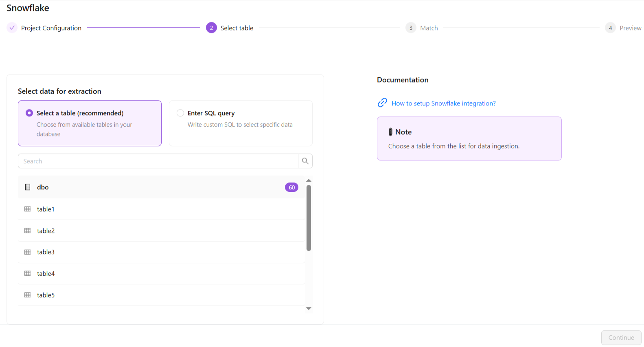The image size is (644, 347).
Task: Click the Project Configuration checkmark step icon
Action: (x=12, y=28)
